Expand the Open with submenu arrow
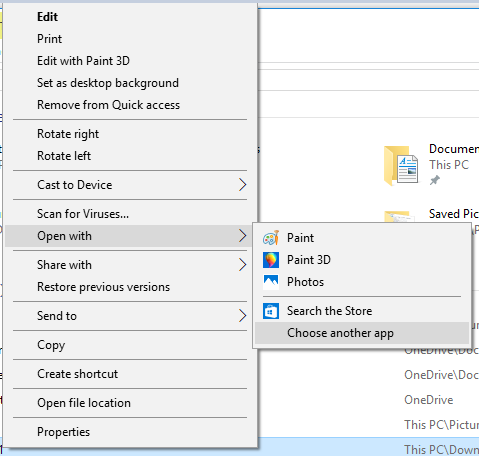 coord(243,236)
